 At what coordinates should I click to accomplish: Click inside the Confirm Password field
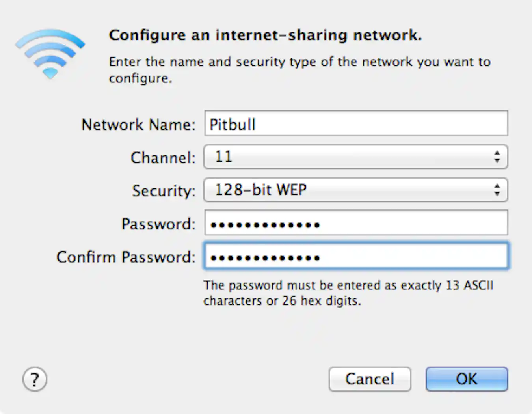[355, 257]
